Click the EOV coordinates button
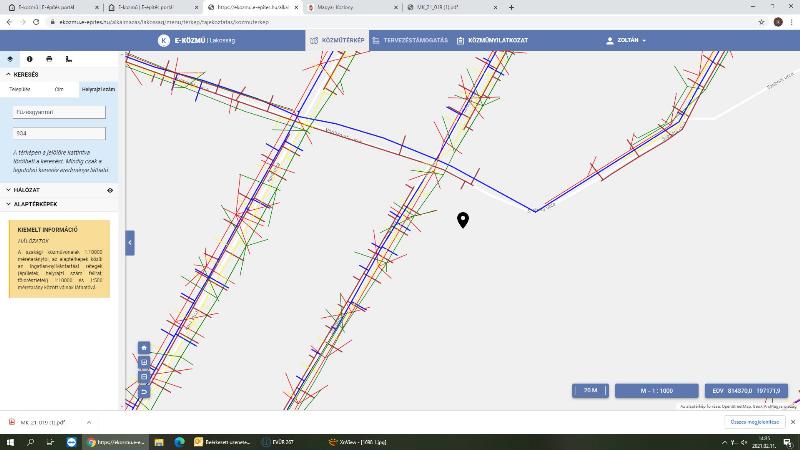The image size is (800, 450). coord(746,391)
